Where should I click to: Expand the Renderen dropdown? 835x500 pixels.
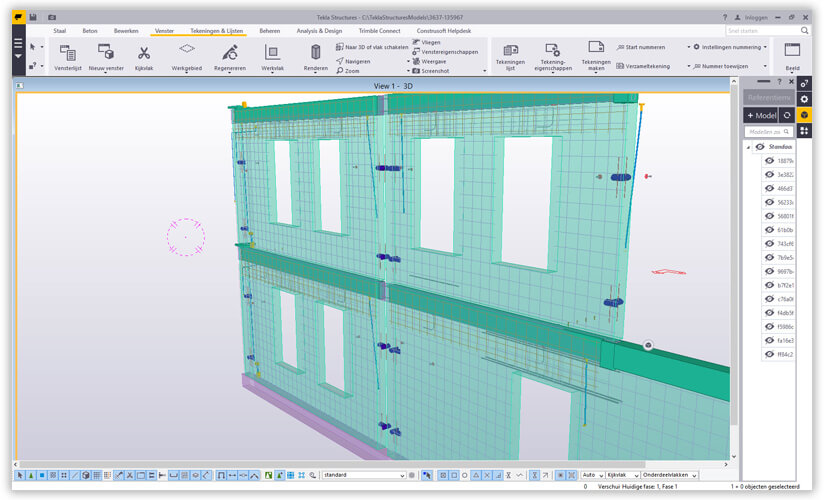pyautogui.click(x=315, y=69)
